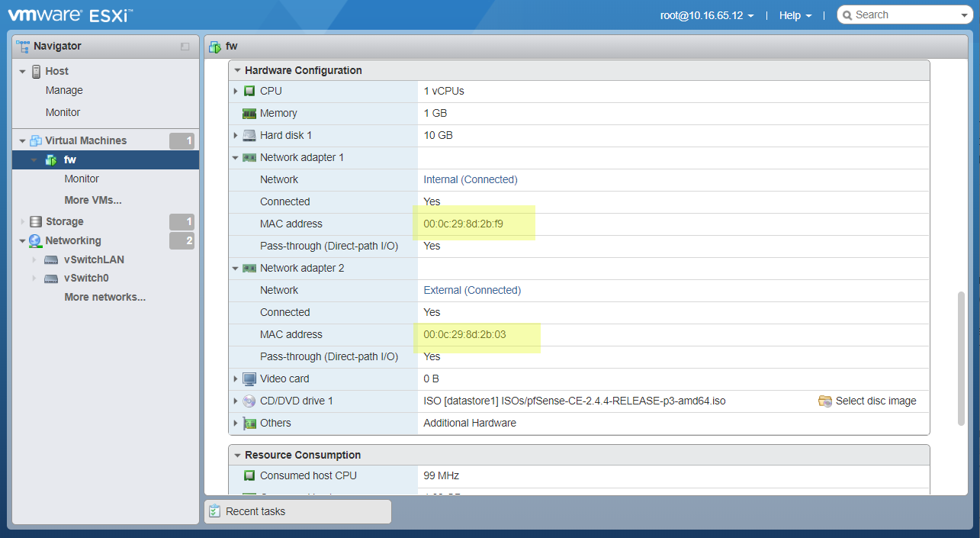Select vSwitchLAN in Navigator
The height and width of the screenshot is (538, 980).
(94, 259)
